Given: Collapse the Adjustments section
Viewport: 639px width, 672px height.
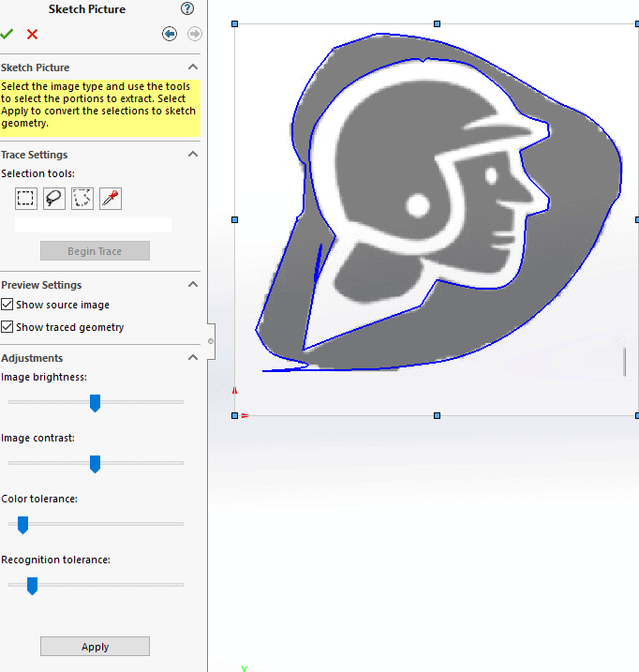Looking at the screenshot, I should pos(193,357).
